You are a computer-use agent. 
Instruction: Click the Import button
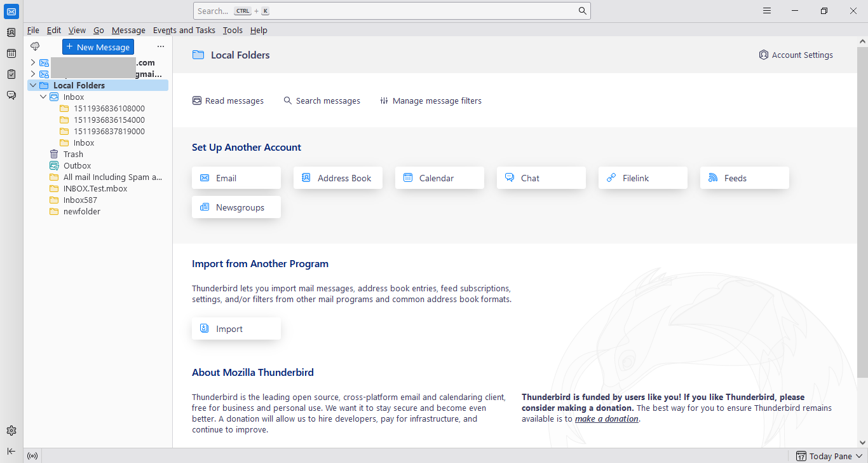pos(236,329)
